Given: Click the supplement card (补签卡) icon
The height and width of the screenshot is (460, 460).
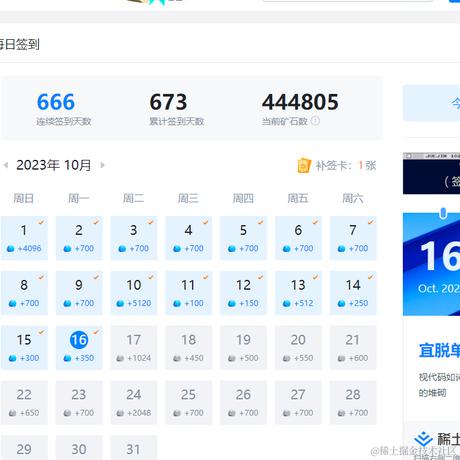Looking at the screenshot, I should (x=304, y=165).
